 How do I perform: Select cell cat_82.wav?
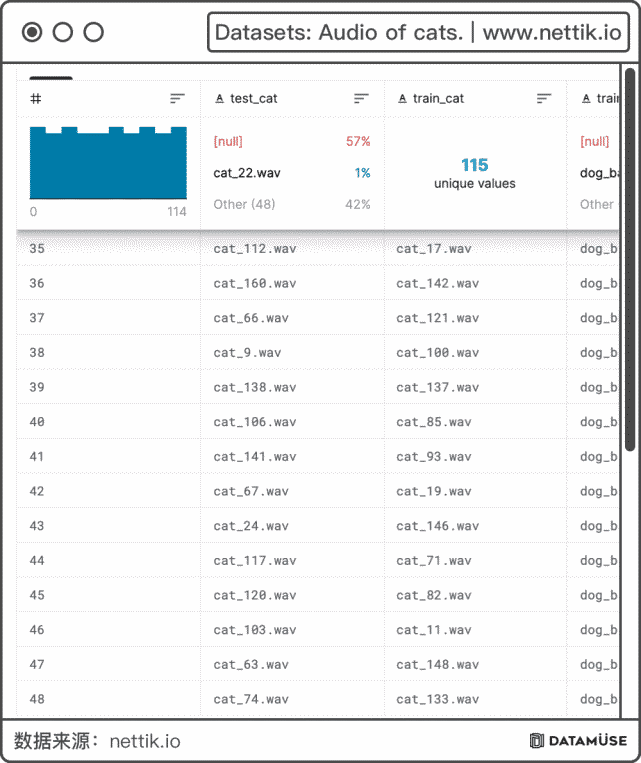tap(434, 595)
